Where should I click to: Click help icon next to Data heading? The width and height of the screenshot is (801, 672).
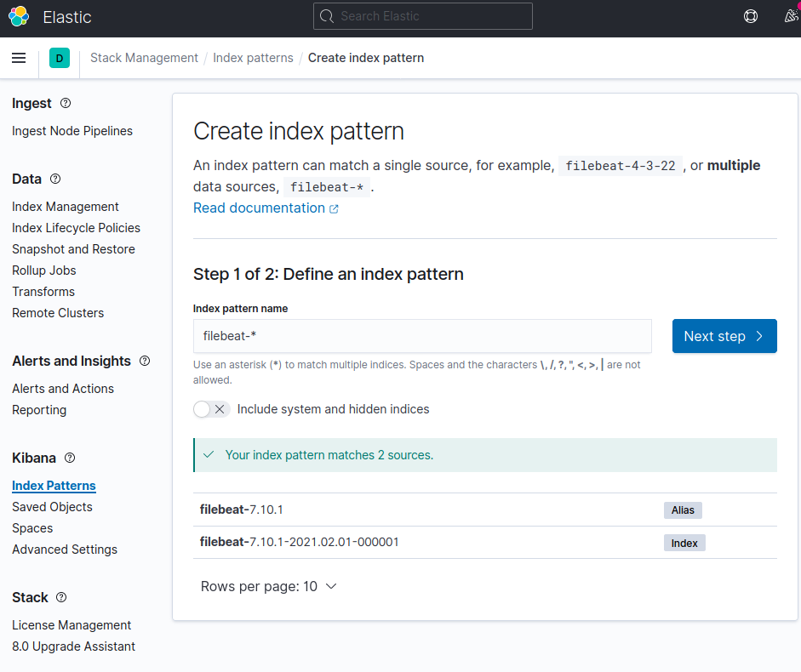(55, 179)
